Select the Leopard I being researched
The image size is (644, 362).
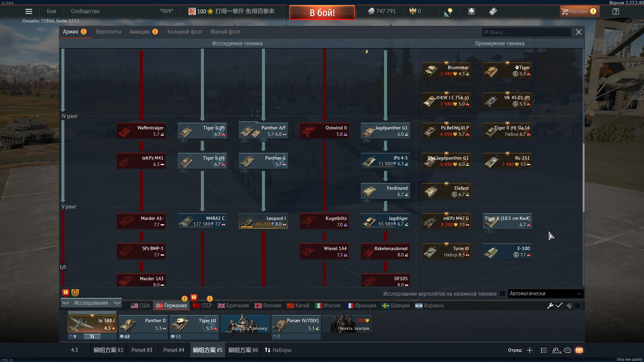[x=263, y=221]
